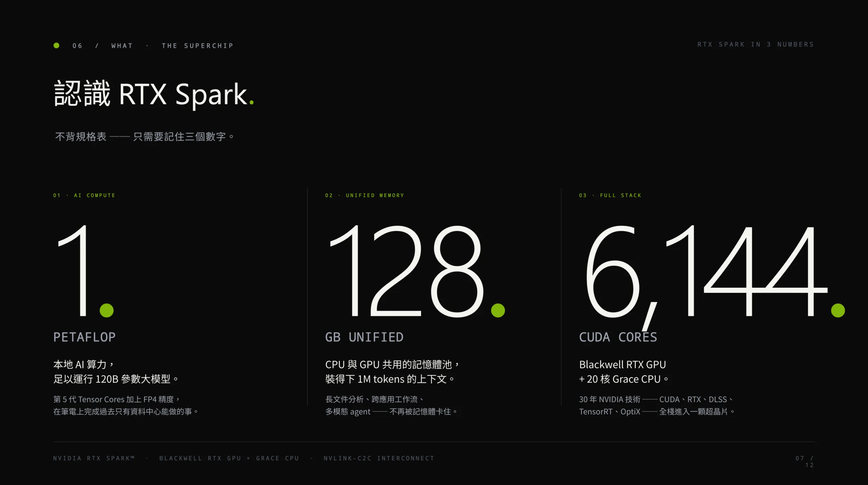
Task: Click the 'RTX SPARK IN 3 NUMBERS' corner label
Action: click(755, 44)
